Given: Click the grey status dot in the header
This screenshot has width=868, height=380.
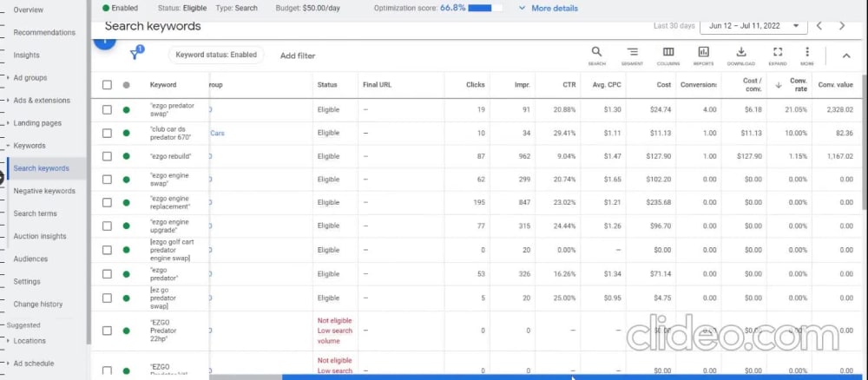Looking at the screenshot, I should 126,85.
